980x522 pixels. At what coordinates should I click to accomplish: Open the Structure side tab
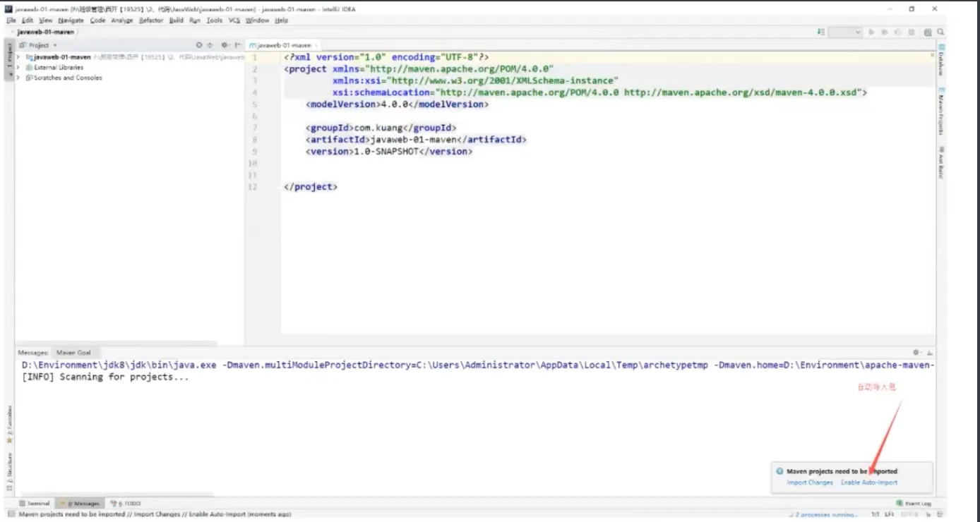point(9,472)
